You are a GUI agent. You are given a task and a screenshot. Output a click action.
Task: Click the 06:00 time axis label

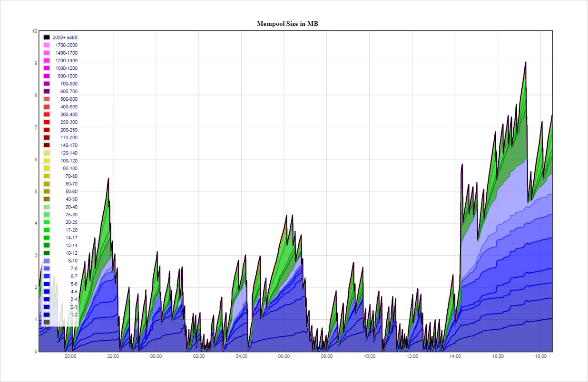(x=284, y=356)
